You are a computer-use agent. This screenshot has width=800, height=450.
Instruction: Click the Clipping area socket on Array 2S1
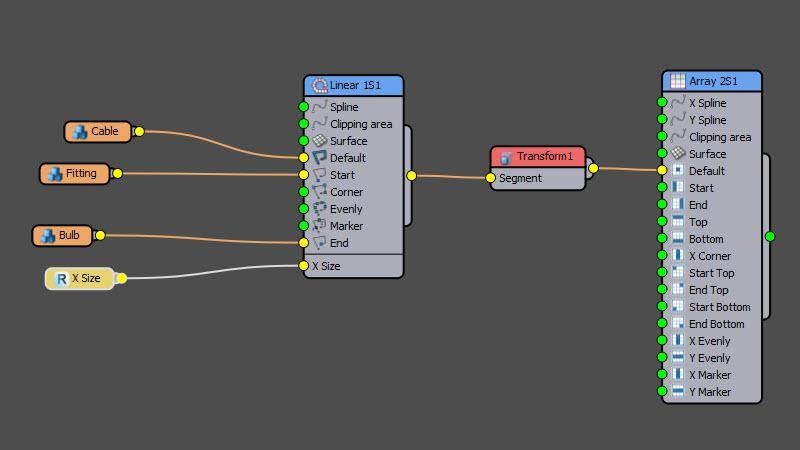pos(662,137)
